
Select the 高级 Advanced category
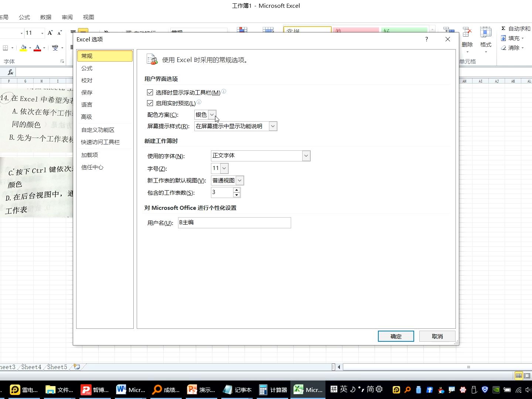point(105,117)
